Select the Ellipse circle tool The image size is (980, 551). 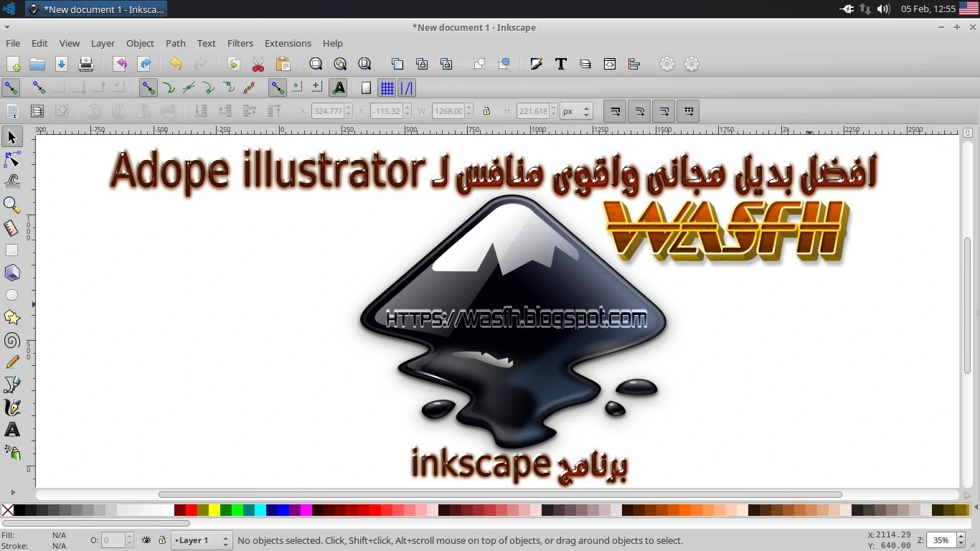11,295
